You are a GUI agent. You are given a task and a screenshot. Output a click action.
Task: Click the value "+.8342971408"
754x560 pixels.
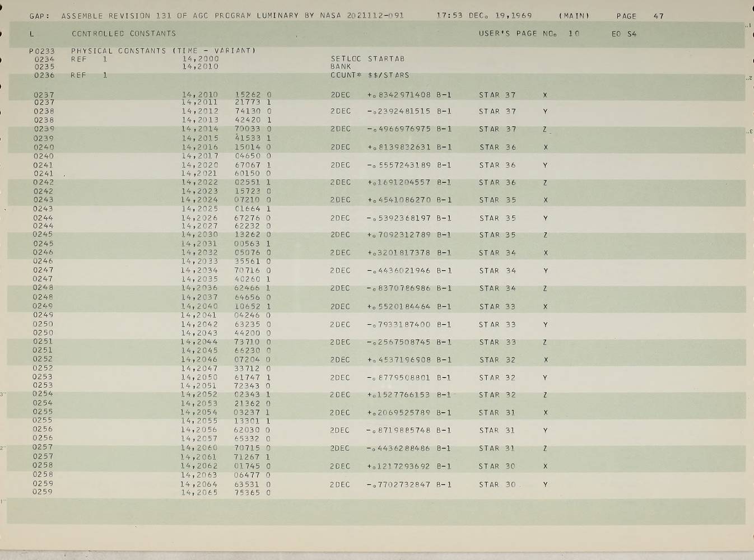pyautogui.click(x=399, y=95)
